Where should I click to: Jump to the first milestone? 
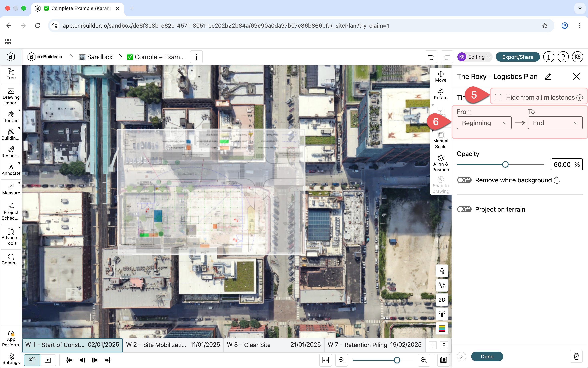69,360
